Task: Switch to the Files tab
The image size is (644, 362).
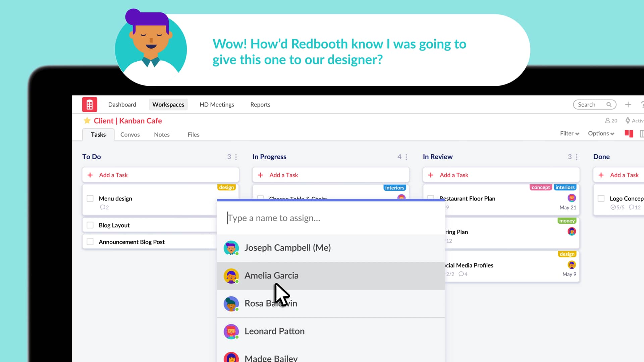Action: [x=194, y=134]
